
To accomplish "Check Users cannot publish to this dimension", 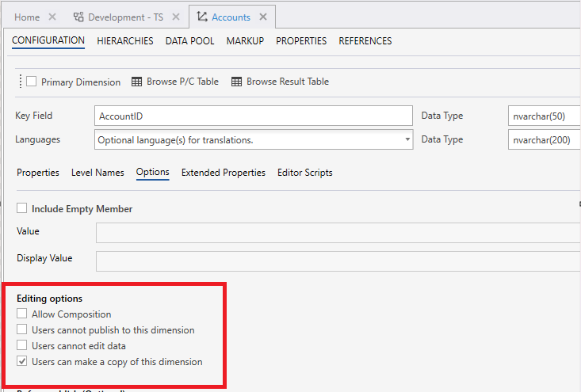I will 21,330.
